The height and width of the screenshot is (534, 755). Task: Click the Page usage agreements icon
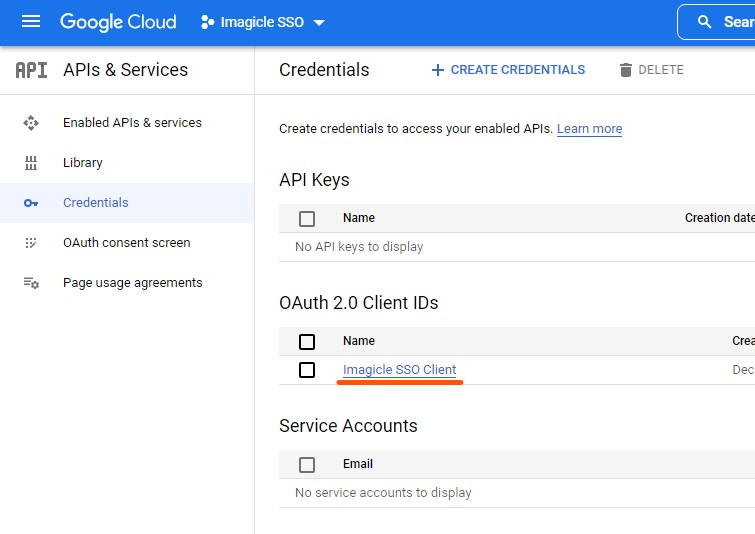tap(31, 283)
